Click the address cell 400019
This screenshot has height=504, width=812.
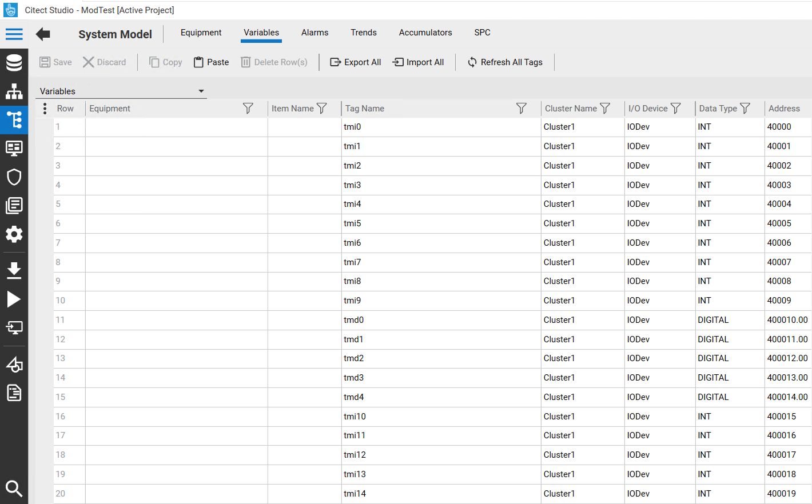coord(788,494)
